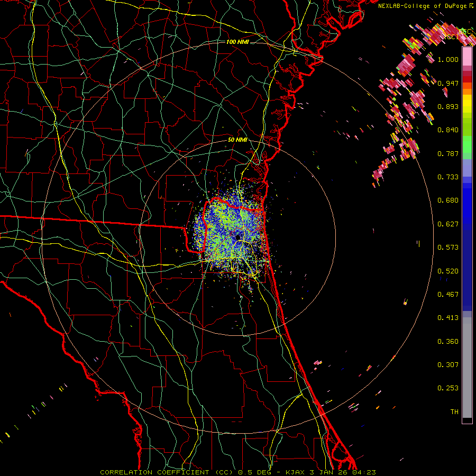The width and height of the screenshot is (476, 476).
Task: Click the black radar site dot at center
Action: (x=237, y=237)
